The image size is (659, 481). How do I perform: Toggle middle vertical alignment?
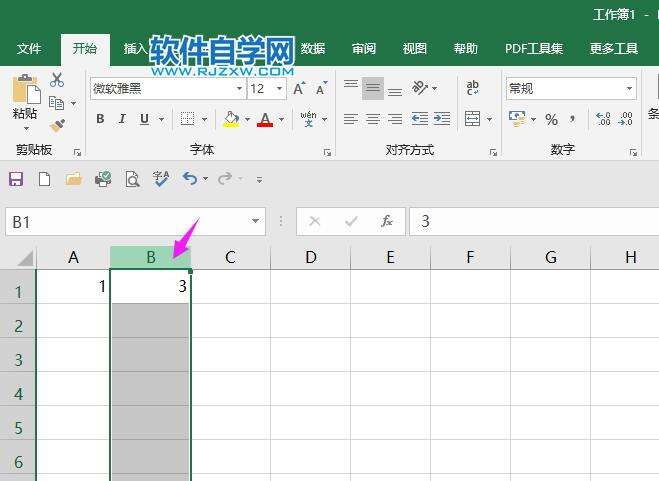pyautogui.click(x=373, y=88)
